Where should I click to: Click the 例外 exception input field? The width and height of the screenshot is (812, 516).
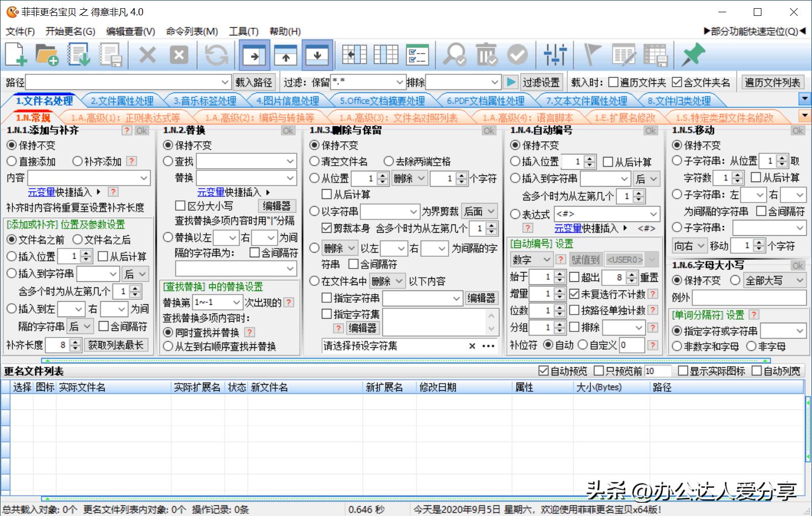(x=749, y=298)
